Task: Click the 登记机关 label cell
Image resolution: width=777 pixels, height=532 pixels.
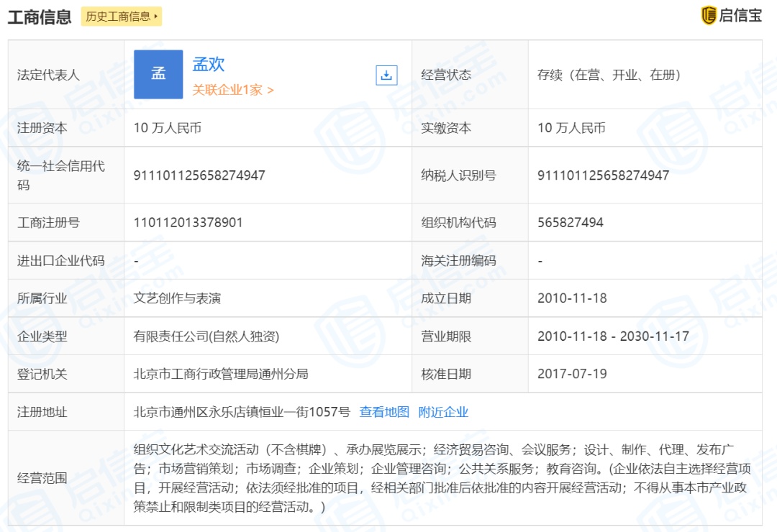Action: pyautogui.click(x=66, y=374)
